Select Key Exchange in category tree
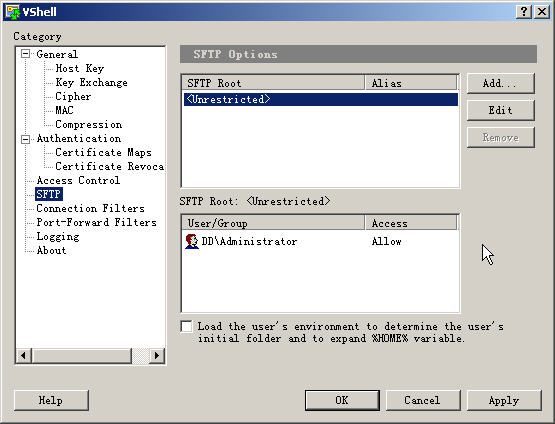 pos(91,82)
